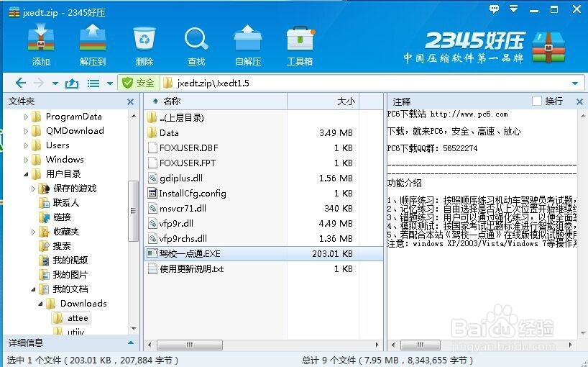Click the 自解压 (Self-extract) icon
The image size is (588, 367).
pos(248,45)
